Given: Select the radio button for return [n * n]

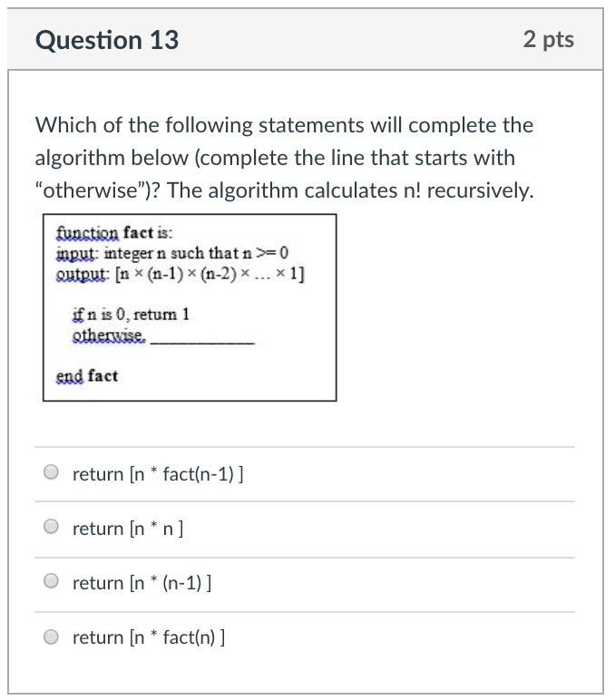Looking at the screenshot, I should tap(51, 526).
